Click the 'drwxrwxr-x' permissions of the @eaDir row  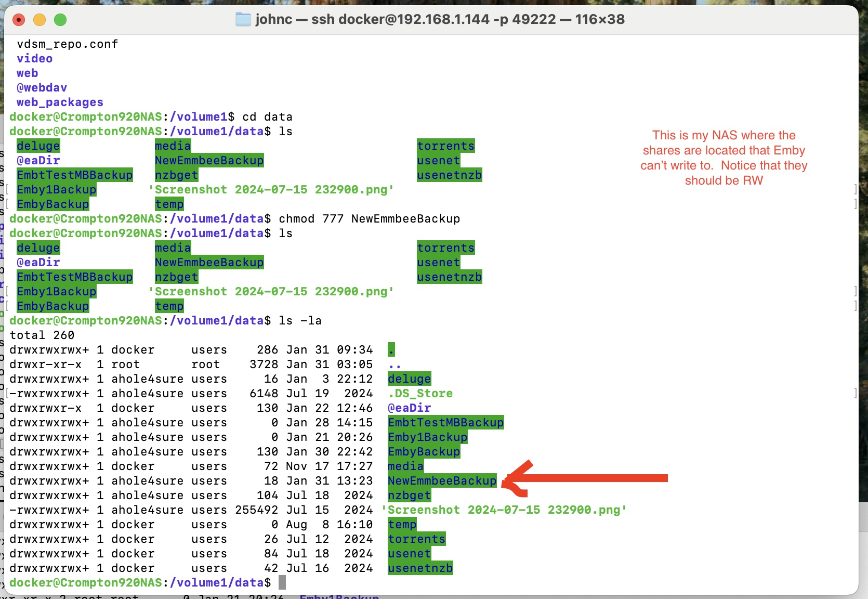46,408
